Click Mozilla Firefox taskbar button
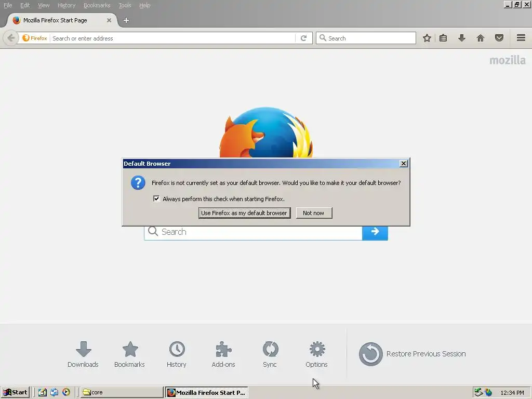Screen dimensions: 532x399 [x=207, y=392]
